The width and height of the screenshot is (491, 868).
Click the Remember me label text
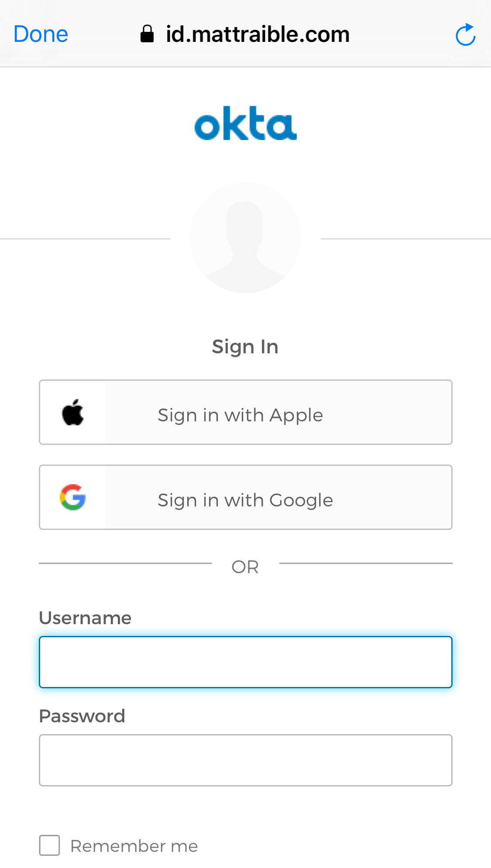(134, 846)
